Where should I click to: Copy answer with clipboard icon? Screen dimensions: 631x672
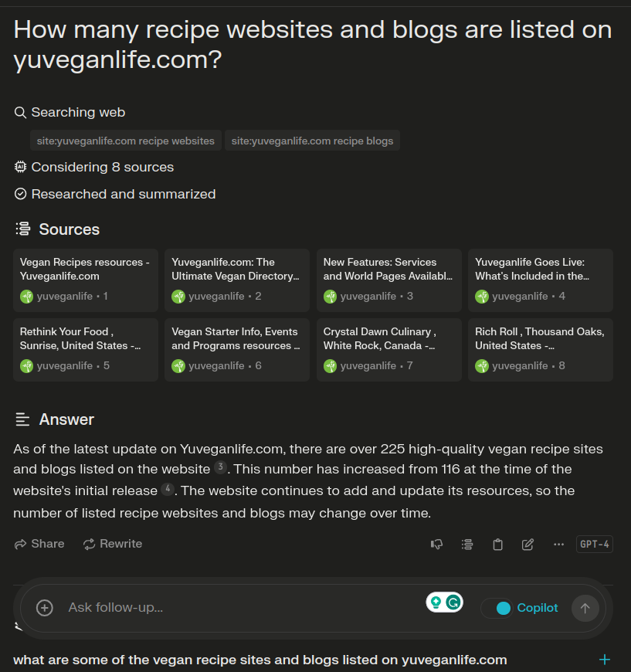tap(497, 545)
